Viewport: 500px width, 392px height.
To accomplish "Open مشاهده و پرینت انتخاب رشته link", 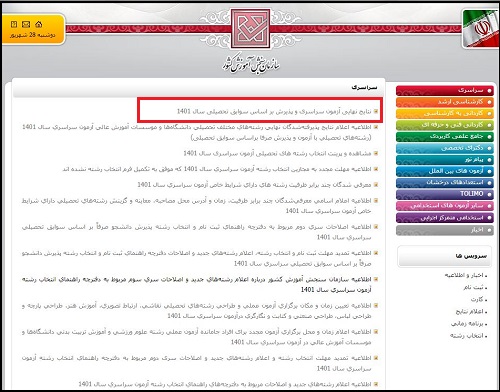I will [277, 153].
